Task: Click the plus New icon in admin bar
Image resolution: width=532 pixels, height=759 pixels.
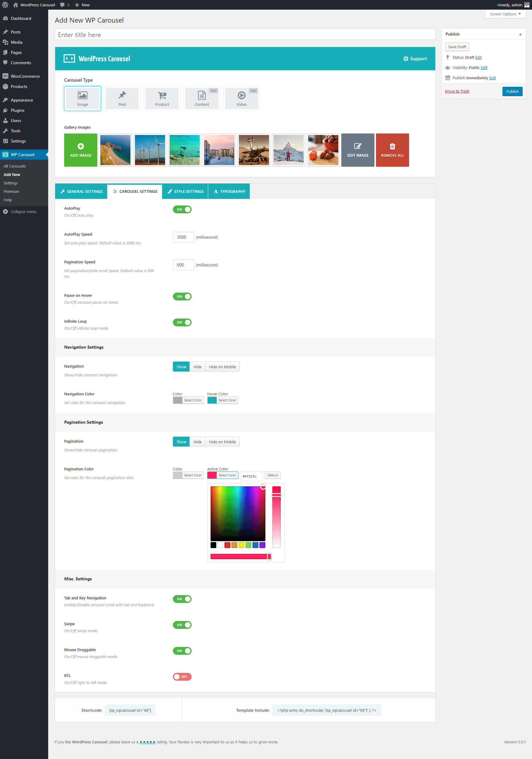Action: pyautogui.click(x=77, y=5)
